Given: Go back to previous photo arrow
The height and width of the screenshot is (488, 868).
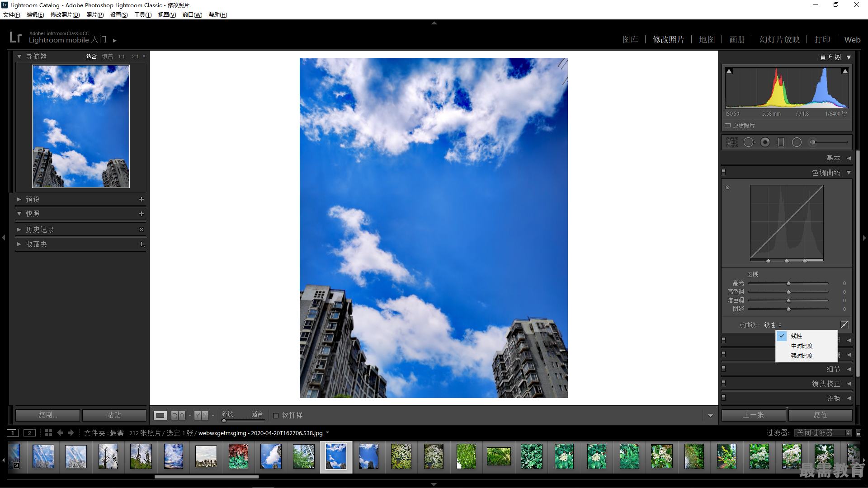Looking at the screenshot, I should tap(60, 433).
